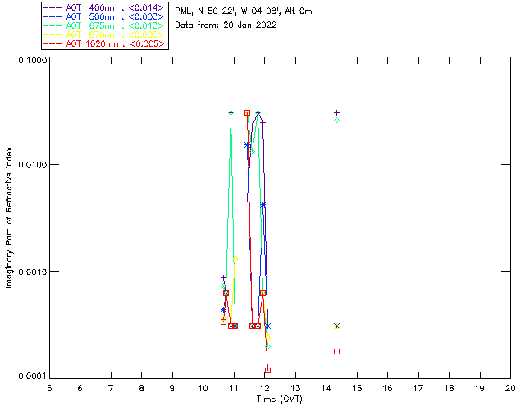Click the red square marker at plot bottom

(267, 370)
